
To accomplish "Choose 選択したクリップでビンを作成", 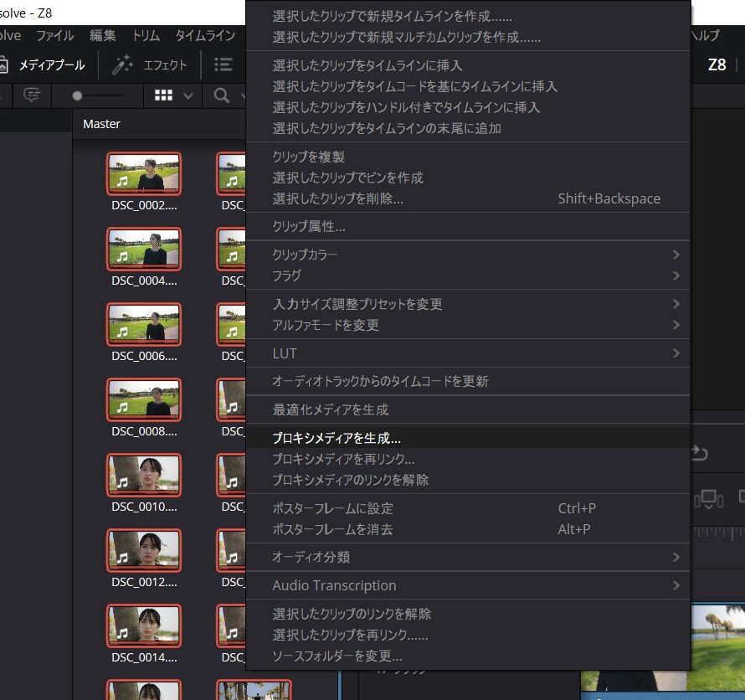I will point(468,178).
